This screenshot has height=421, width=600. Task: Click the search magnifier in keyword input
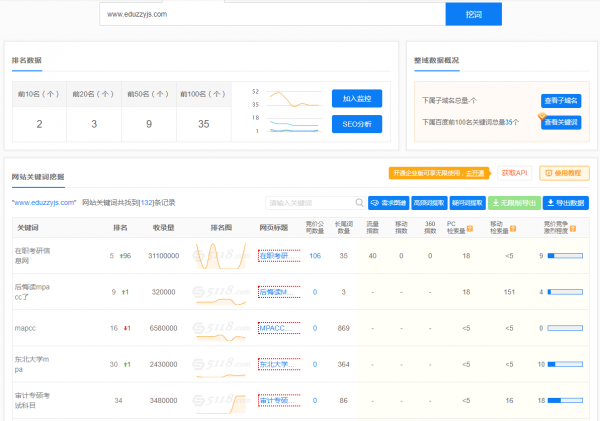tap(359, 203)
